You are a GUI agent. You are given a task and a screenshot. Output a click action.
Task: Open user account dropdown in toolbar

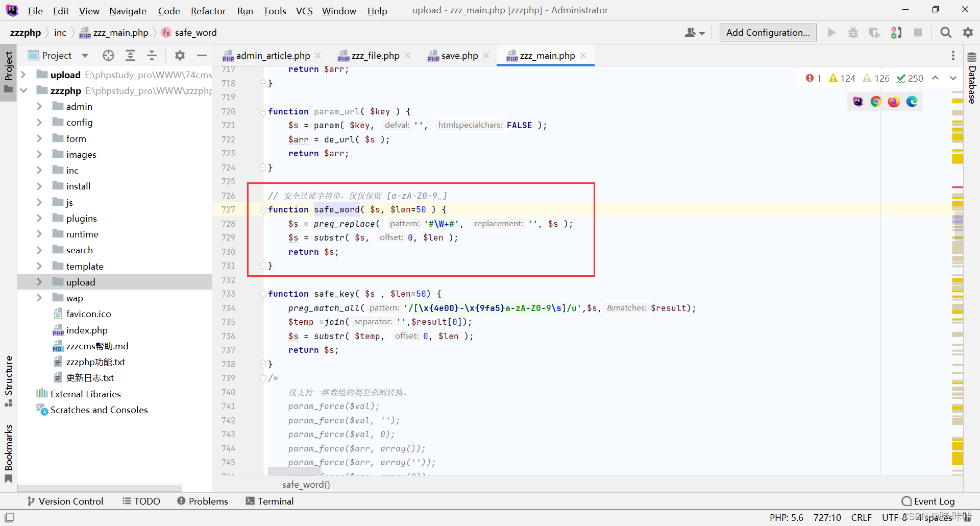pyautogui.click(x=695, y=33)
